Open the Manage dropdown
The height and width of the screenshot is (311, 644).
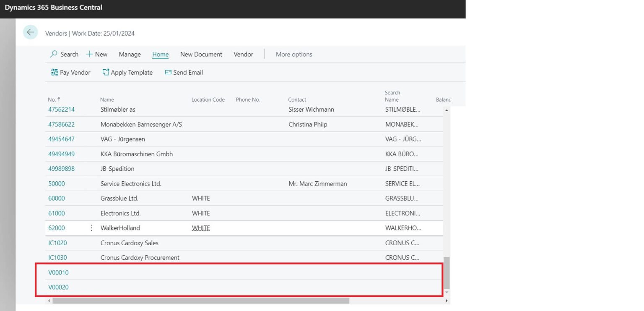pyautogui.click(x=130, y=54)
